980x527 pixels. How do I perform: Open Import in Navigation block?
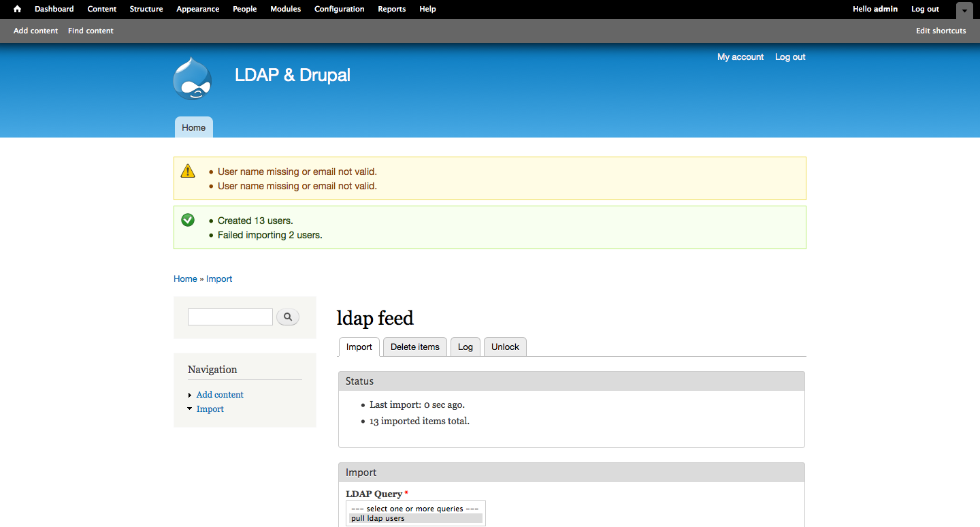[x=210, y=409]
